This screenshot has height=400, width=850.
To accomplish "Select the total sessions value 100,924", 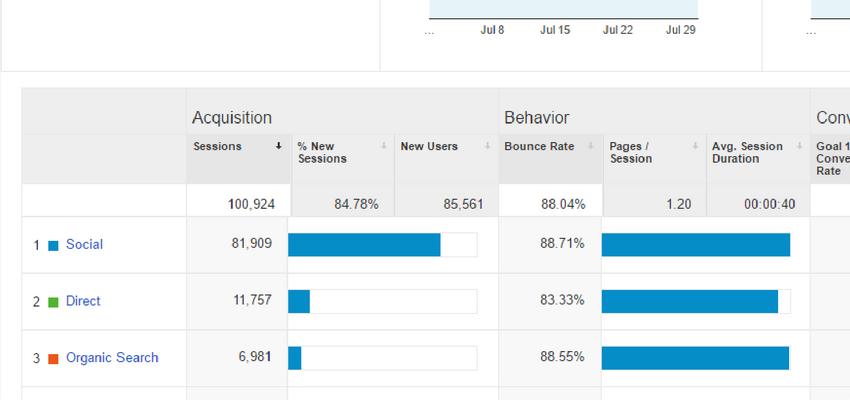I will [x=252, y=204].
